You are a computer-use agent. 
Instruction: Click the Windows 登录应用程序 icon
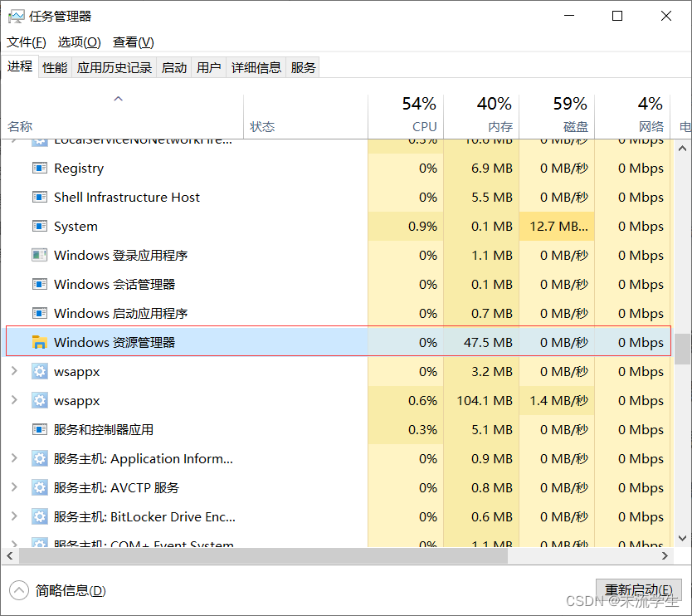(x=40, y=255)
